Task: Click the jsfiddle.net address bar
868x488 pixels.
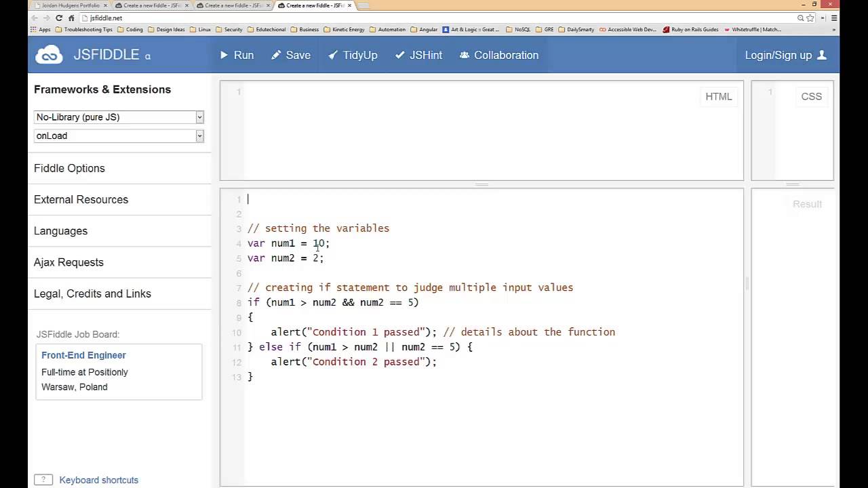Action: [x=434, y=18]
